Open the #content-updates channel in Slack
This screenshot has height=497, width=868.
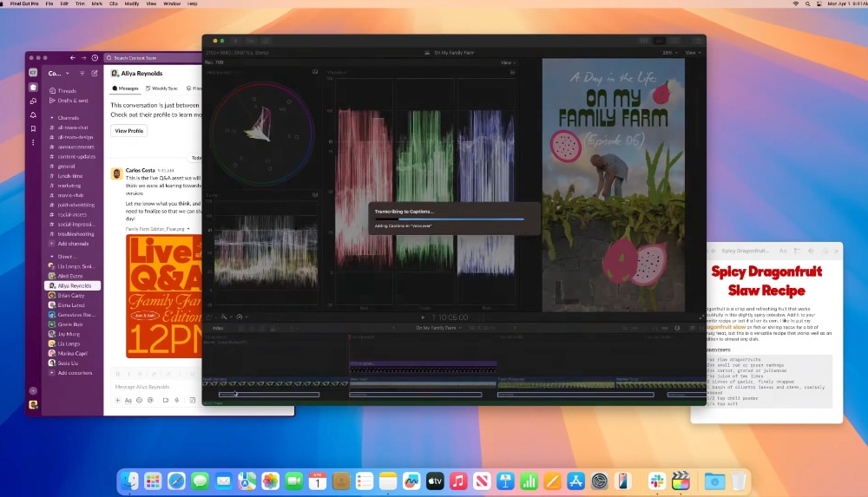click(x=76, y=157)
